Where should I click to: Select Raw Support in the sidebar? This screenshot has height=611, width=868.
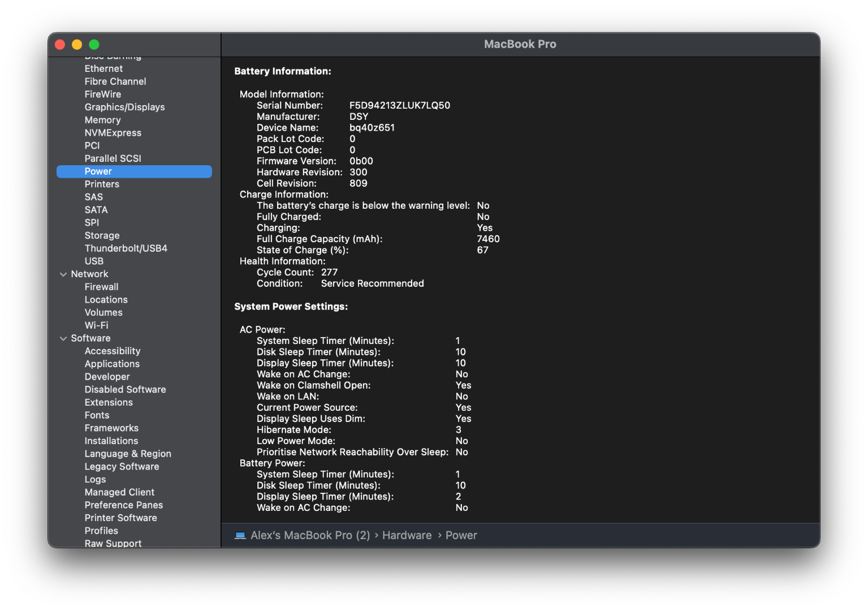pyautogui.click(x=113, y=543)
